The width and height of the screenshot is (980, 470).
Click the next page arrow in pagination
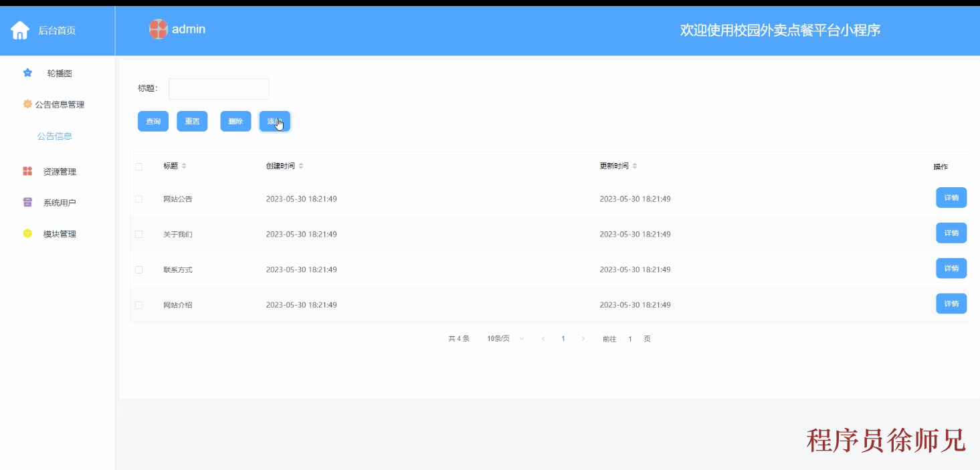click(583, 338)
